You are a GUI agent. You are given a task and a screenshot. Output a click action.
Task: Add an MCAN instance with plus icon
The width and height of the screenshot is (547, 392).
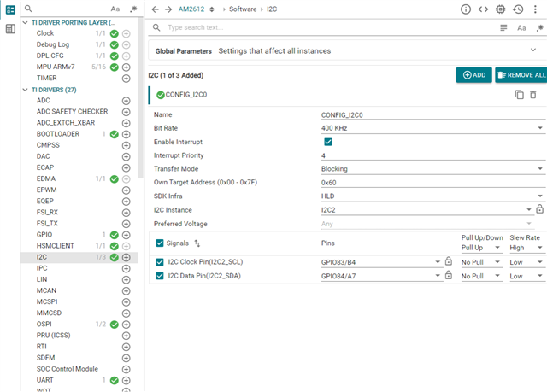[126, 291]
